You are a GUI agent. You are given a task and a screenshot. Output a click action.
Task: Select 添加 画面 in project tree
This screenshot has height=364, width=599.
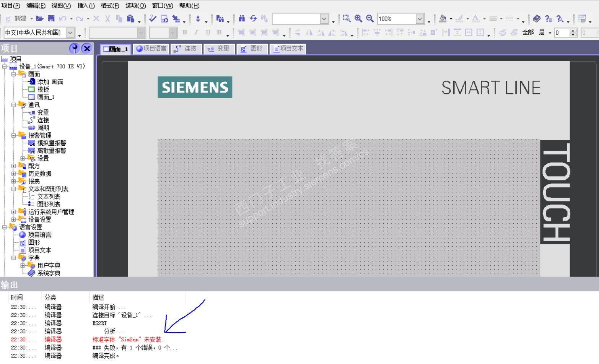tap(50, 82)
